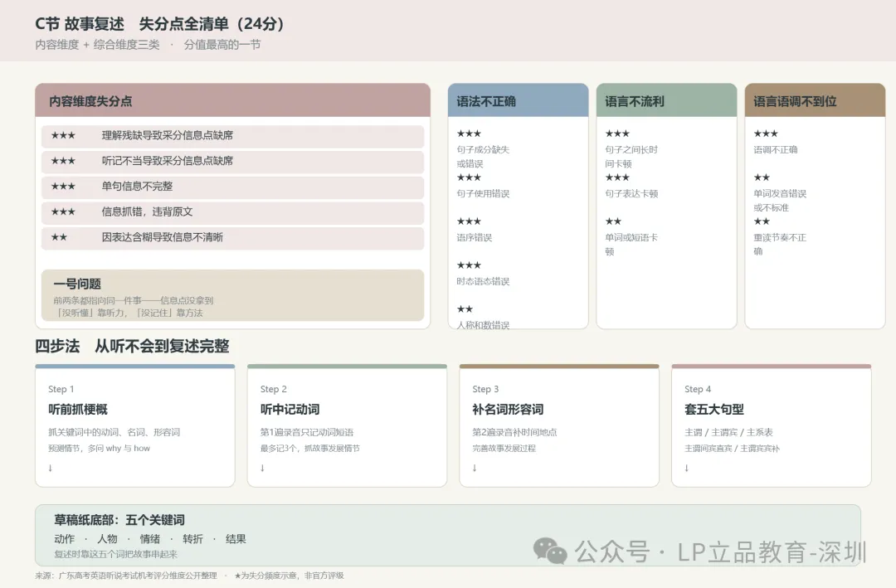The width and height of the screenshot is (896, 588).
Task: Click the Step 4 title 套五大句型
Action: point(714,410)
